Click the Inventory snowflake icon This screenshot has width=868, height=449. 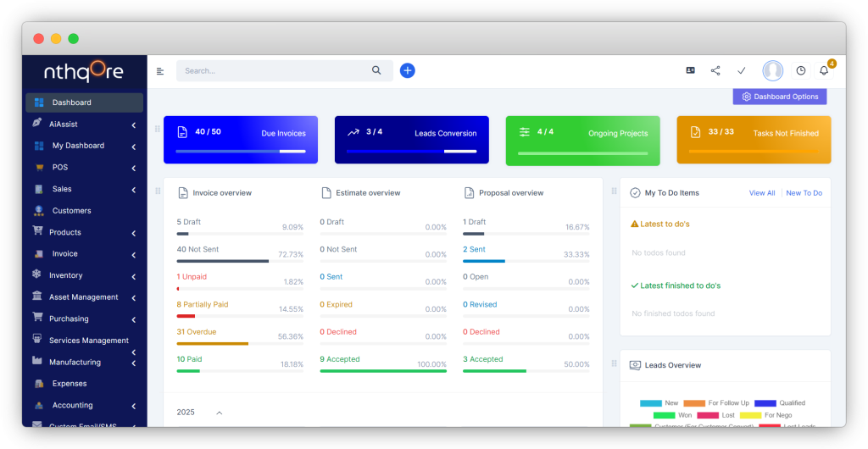[x=36, y=274]
